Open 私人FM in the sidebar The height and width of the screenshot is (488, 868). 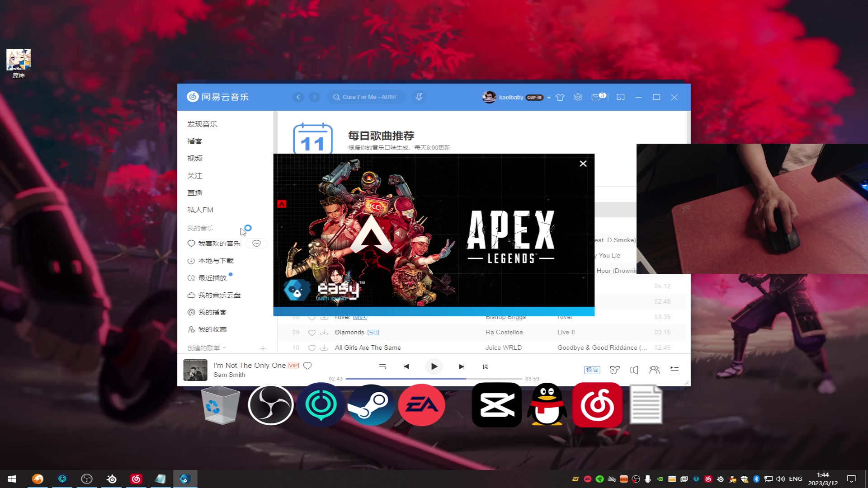click(200, 210)
